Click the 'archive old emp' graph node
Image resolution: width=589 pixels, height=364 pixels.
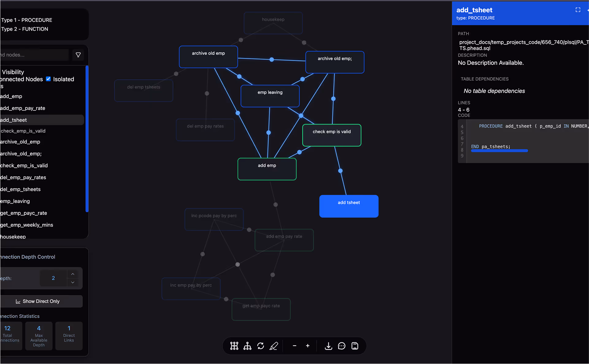208,57
